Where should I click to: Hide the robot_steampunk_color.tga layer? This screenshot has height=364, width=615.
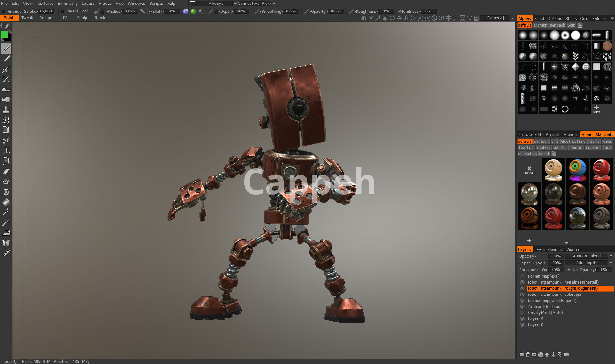tap(522, 295)
